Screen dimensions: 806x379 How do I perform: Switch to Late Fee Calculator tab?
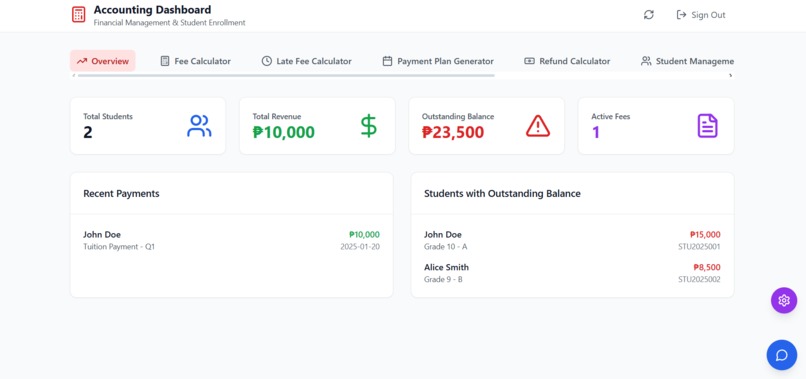[x=306, y=61]
